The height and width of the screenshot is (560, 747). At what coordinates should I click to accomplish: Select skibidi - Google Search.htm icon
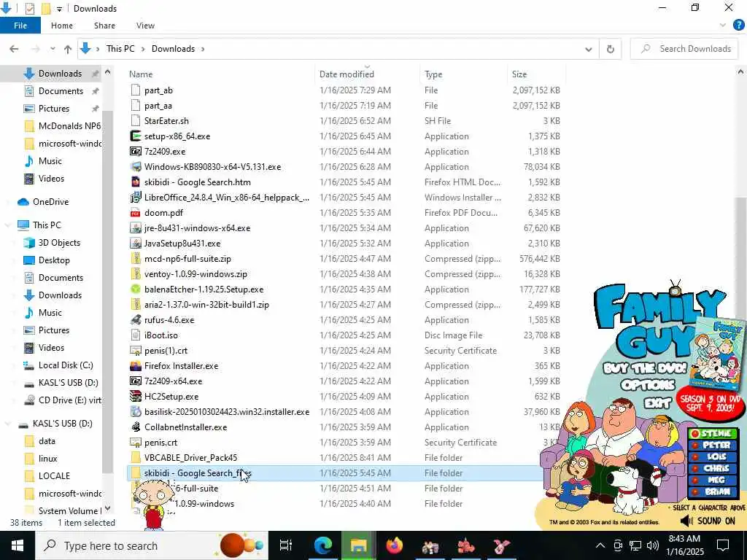(136, 182)
